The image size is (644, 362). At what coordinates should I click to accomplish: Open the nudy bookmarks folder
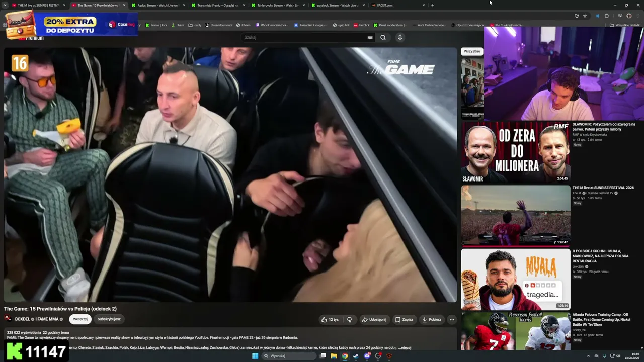195,25
